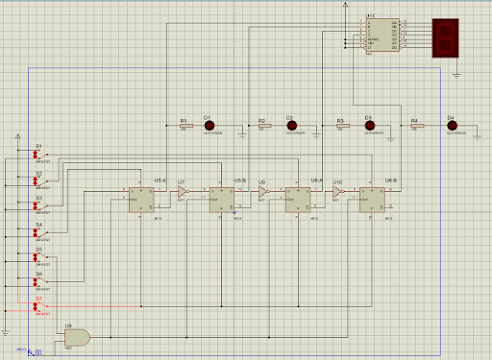This screenshot has height=360, width=492.
Task: Select ground symbol under seven-segment display
Action: [x=456, y=76]
